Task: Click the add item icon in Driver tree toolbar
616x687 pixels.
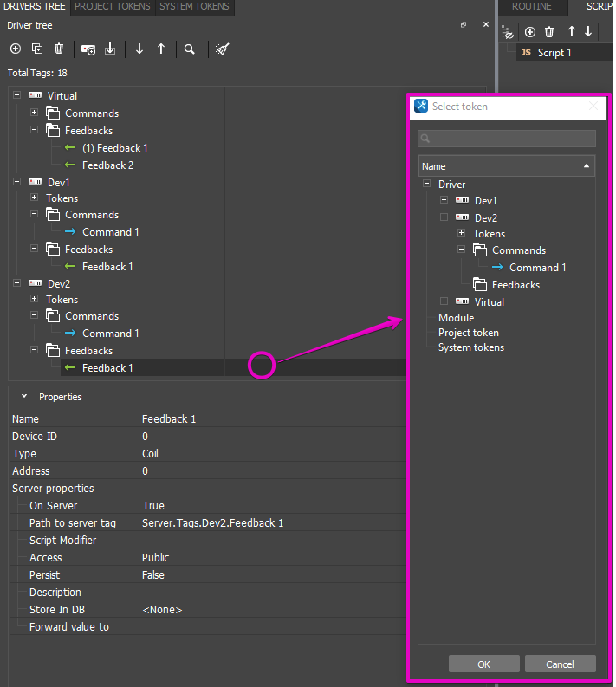Action: click(x=15, y=49)
